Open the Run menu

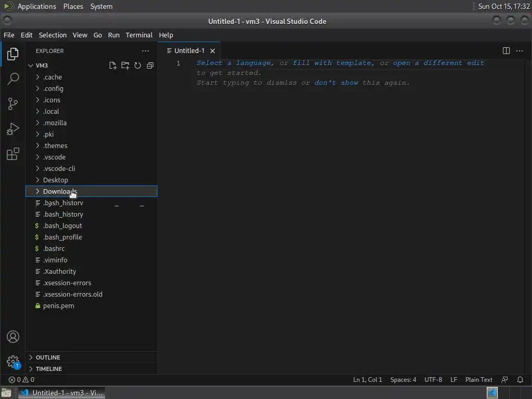(114, 35)
